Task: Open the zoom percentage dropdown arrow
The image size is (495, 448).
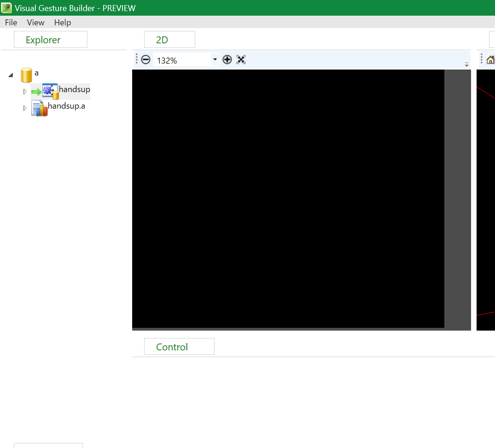Action: [215, 59]
